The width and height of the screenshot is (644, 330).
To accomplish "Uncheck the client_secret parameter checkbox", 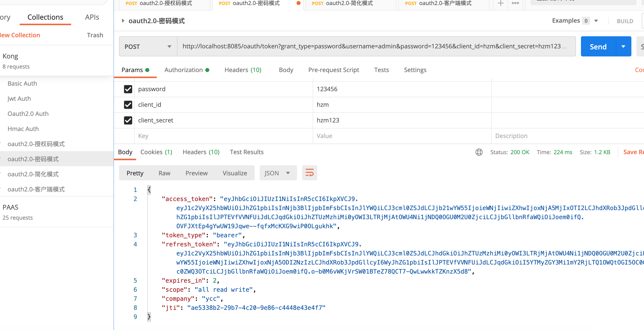I will [128, 120].
